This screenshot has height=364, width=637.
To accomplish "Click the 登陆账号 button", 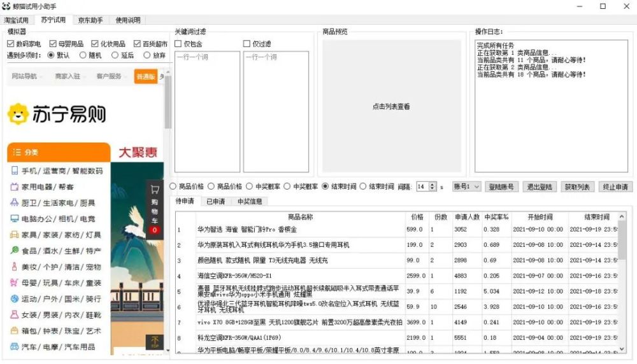I will tap(501, 186).
